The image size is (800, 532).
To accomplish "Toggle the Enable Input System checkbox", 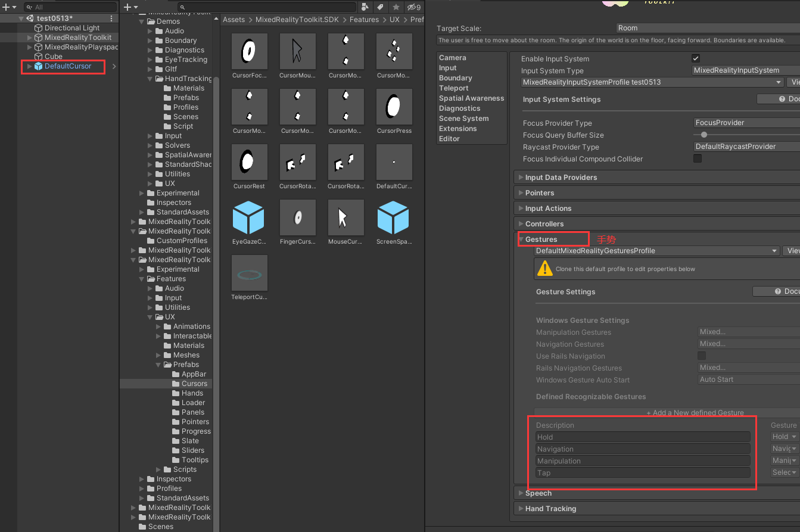I will [696, 58].
